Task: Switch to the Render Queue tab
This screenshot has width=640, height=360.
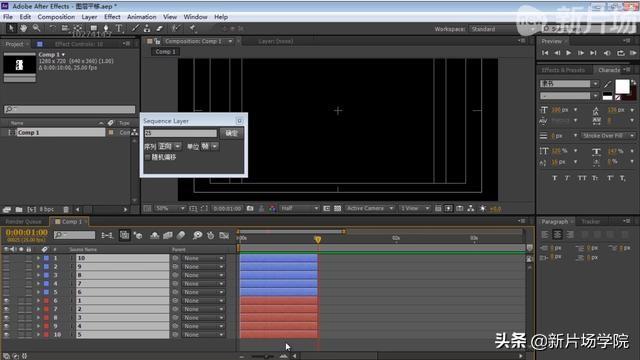Action: [23, 222]
